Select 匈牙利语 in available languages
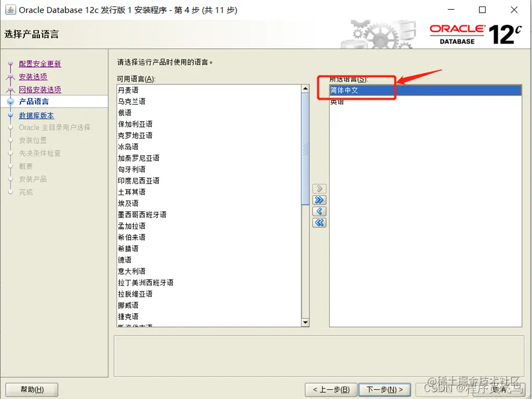Image resolution: width=532 pixels, height=399 pixels. [209, 169]
